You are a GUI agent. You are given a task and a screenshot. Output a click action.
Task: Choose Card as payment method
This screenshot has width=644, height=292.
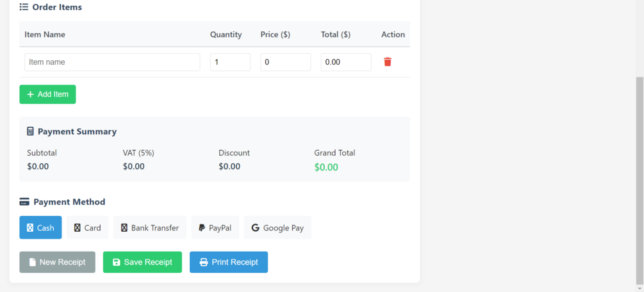87,228
